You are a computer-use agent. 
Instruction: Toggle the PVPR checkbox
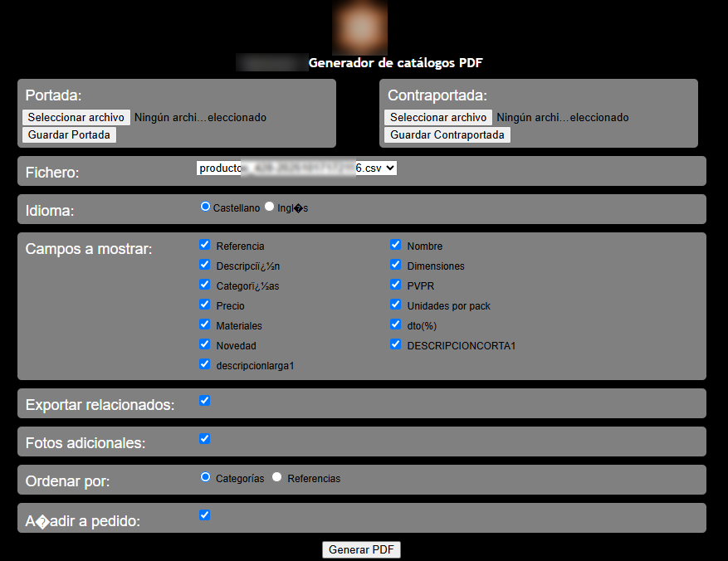pyautogui.click(x=396, y=285)
